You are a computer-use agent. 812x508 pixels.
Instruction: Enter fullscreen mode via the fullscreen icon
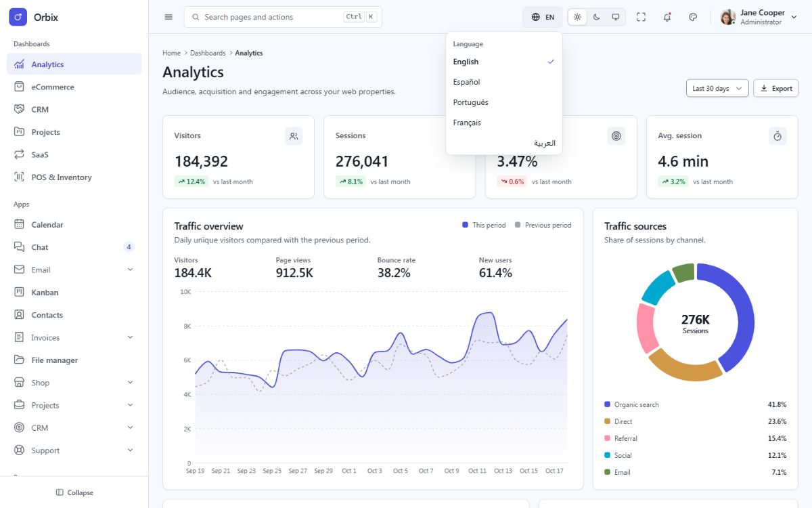point(641,17)
